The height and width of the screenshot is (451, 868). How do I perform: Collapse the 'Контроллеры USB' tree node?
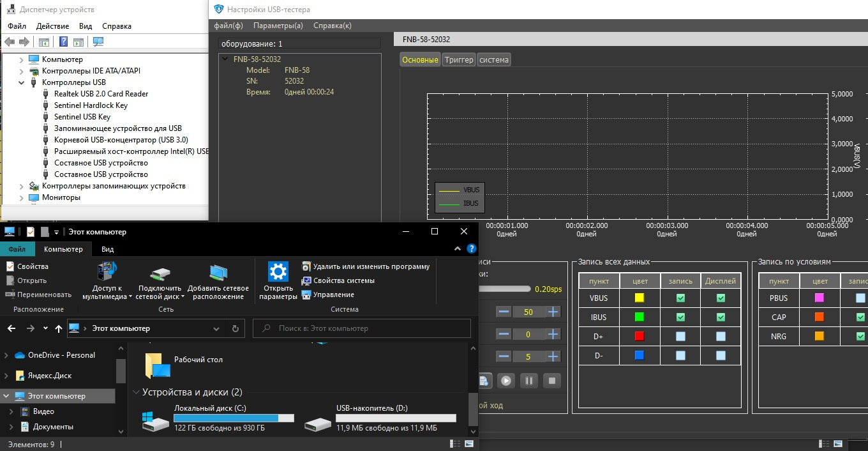[22, 82]
